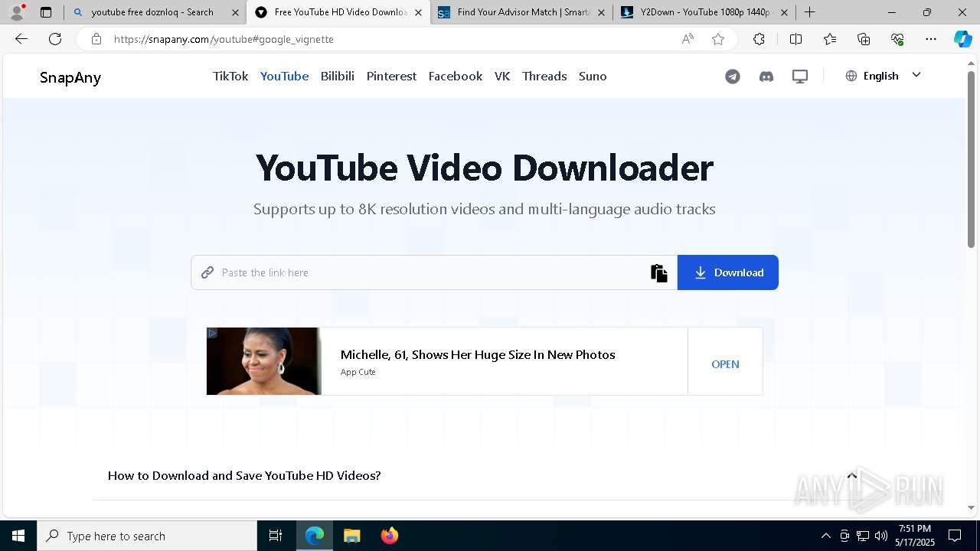Switch to Find Your Advisor Match tab

(x=521, y=12)
